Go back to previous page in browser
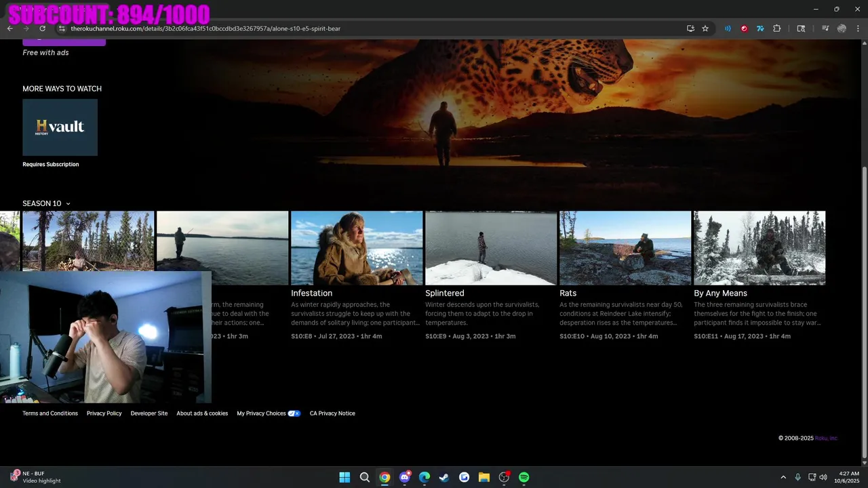This screenshot has height=488, width=868. [x=10, y=28]
